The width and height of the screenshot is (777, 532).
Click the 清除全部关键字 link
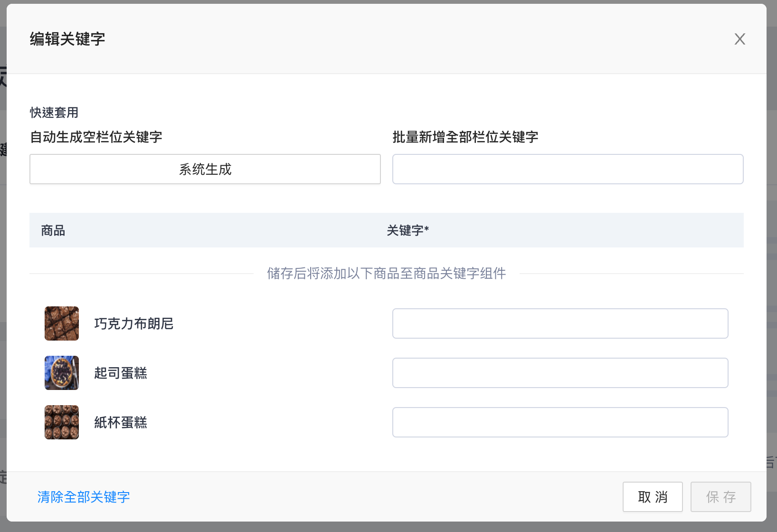(x=84, y=497)
